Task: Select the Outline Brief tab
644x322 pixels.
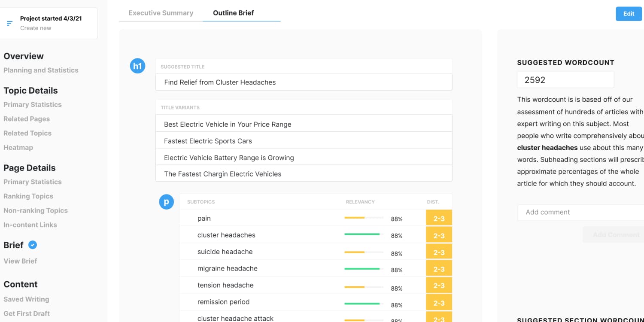Action: [x=234, y=13]
